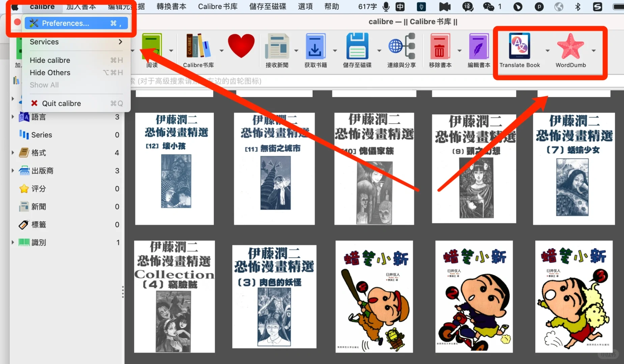This screenshot has width=624, height=364.
Task: Expand the 格式 tree category
Action: (13, 153)
